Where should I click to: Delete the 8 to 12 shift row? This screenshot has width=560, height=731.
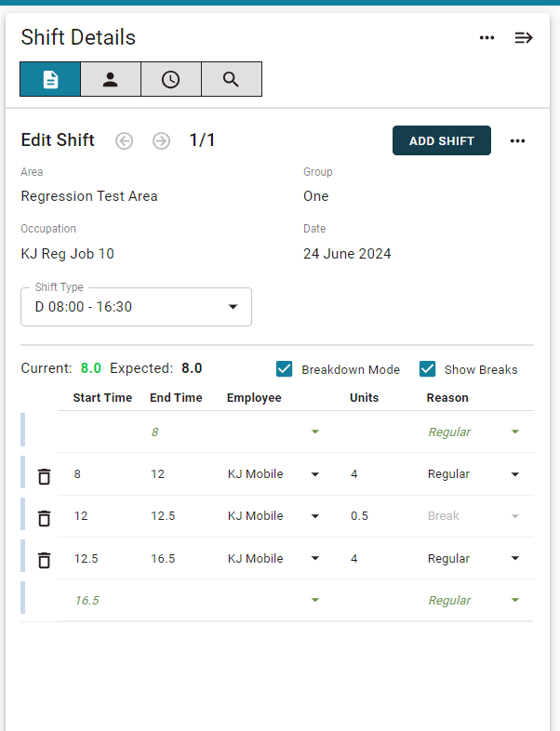45,476
